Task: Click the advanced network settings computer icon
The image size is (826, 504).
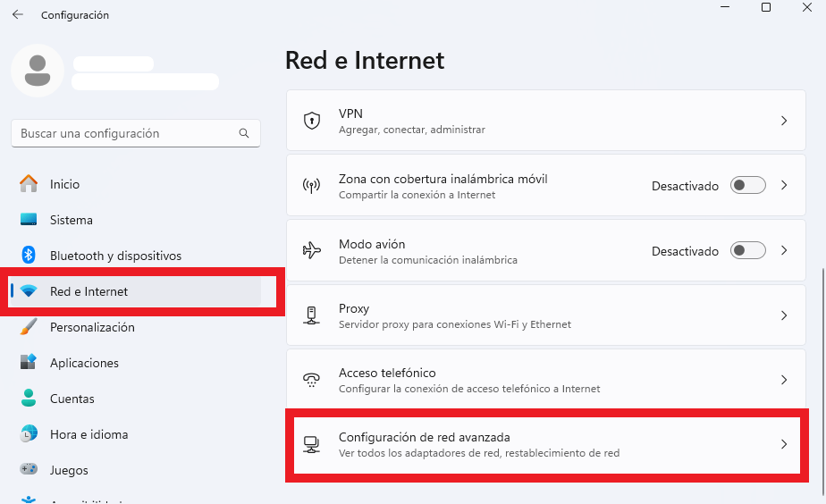Action: pyautogui.click(x=311, y=444)
